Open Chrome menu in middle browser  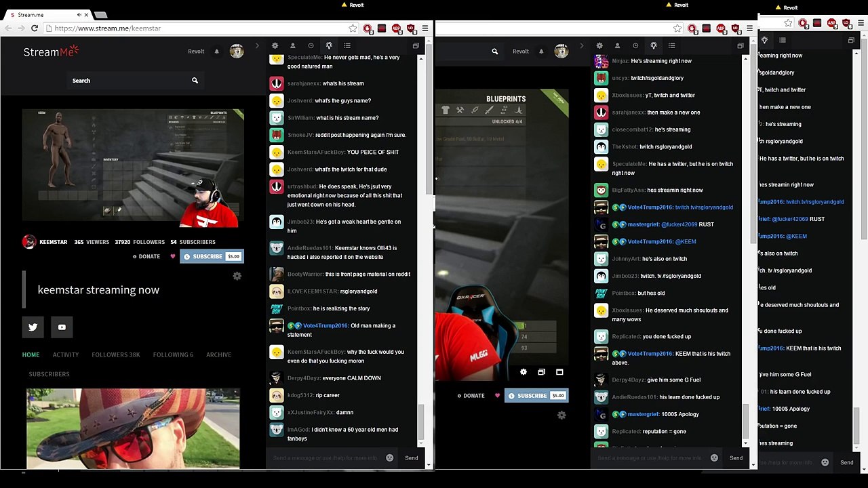[x=749, y=28]
